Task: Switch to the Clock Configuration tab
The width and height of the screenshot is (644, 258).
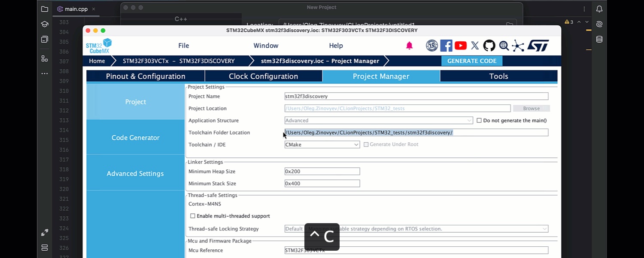Action: (x=263, y=76)
